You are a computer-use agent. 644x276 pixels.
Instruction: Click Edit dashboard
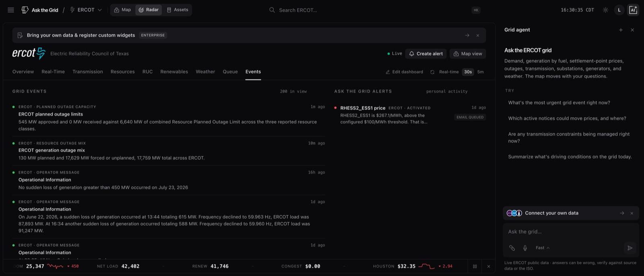pyautogui.click(x=405, y=72)
